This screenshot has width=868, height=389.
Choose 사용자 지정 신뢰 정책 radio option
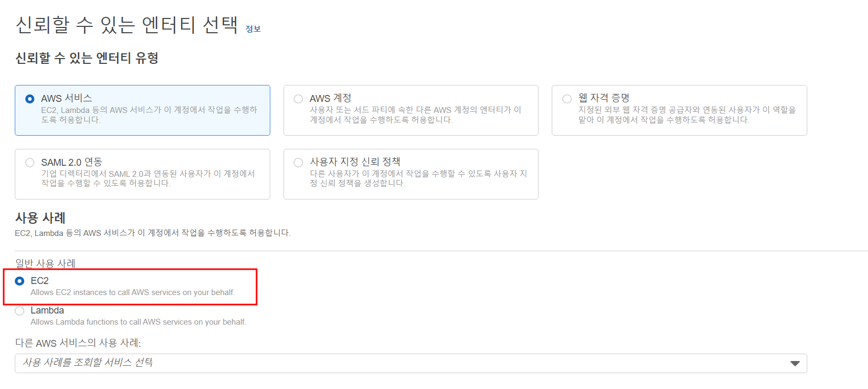click(x=298, y=163)
